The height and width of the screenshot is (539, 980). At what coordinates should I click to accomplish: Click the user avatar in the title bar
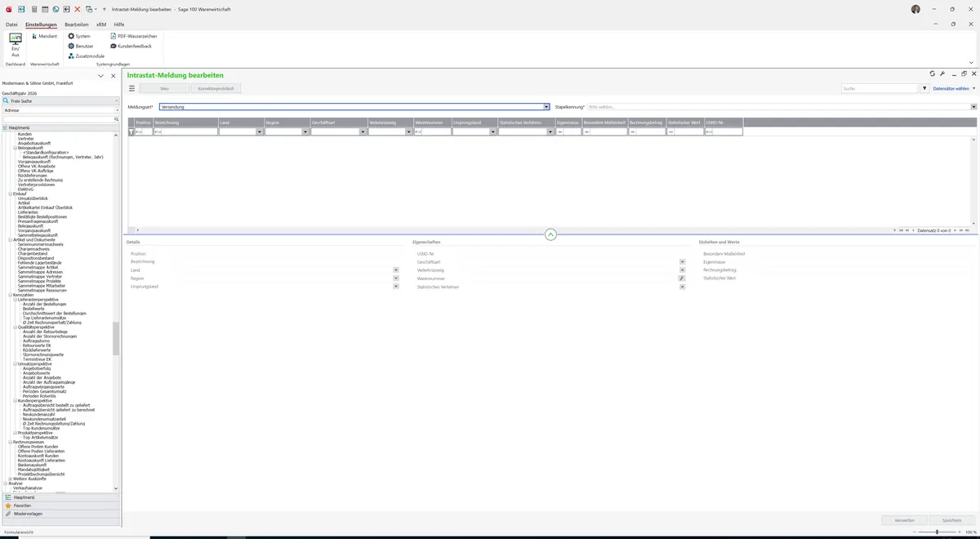point(915,9)
